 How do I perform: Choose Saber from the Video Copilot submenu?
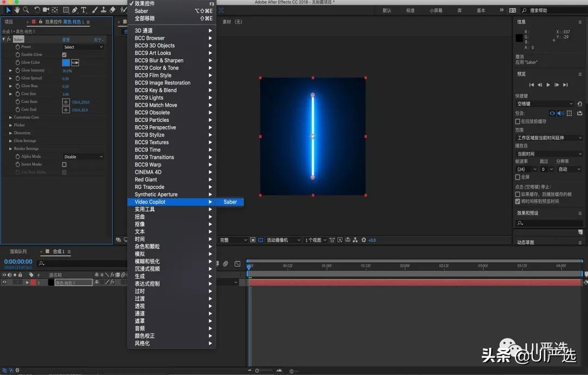click(x=230, y=202)
